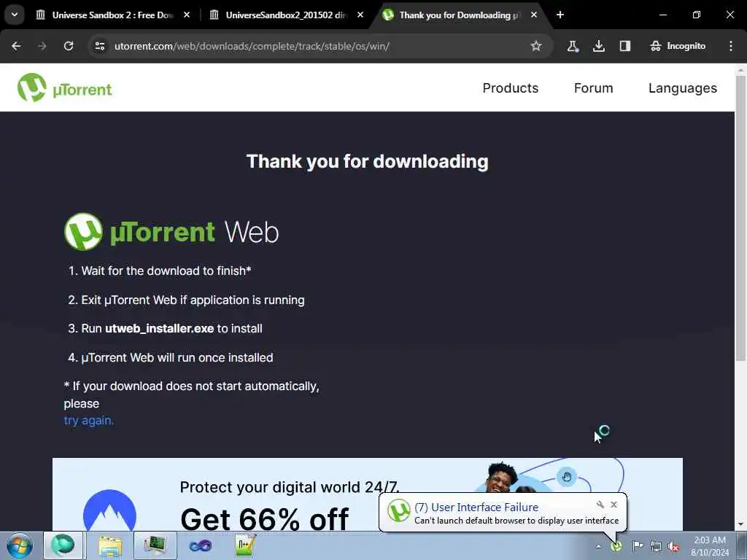Screen dimensions: 747x560
Task: Click the infinity-loop app on taskbar
Action: [200, 546]
